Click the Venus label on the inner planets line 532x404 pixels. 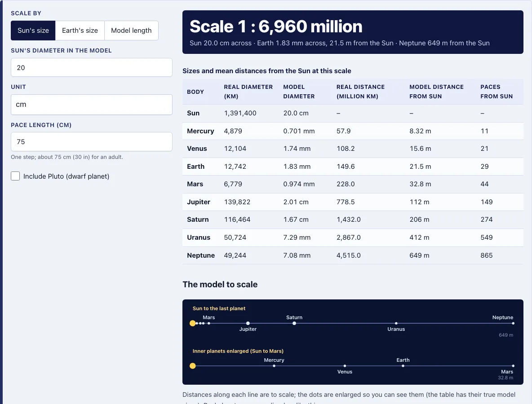[x=345, y=372]
